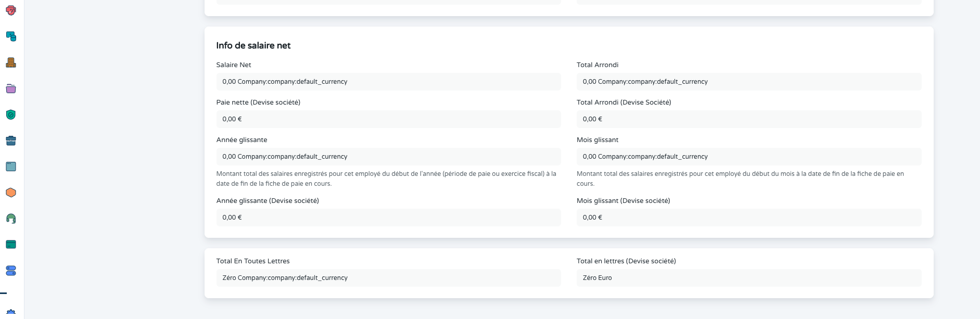Select the Paie nette (Devise société) field

tap(388, 119)
